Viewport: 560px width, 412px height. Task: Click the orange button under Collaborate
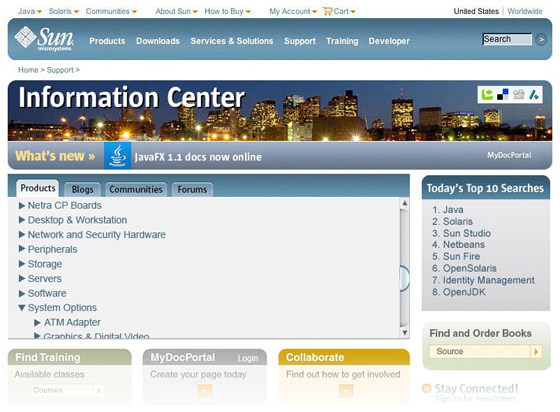(345, 391)
